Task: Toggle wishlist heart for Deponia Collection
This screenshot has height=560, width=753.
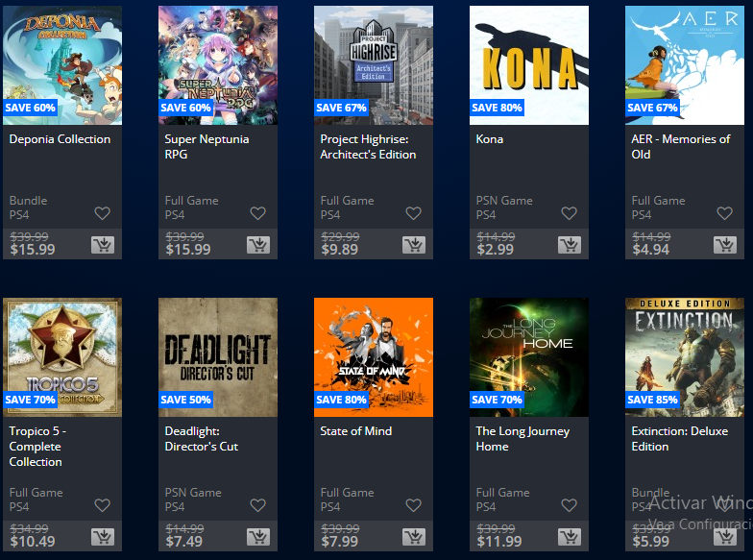Action: [x=102, y=213]
